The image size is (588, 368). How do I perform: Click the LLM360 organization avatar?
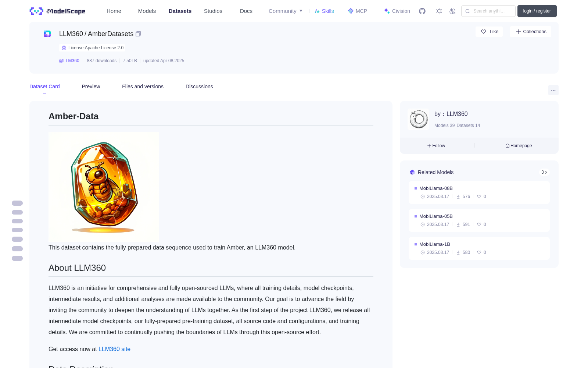click(x=418, y=119)
